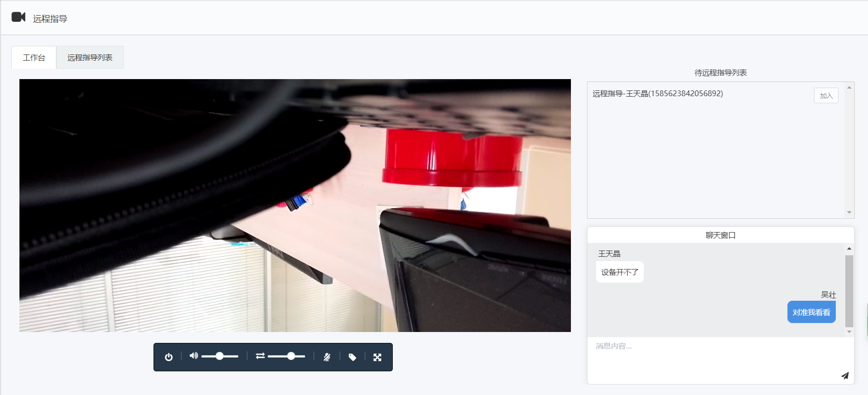868x395 pixels.
Task: Click the tag annotation icon
Action: click(x=352, y=357)
